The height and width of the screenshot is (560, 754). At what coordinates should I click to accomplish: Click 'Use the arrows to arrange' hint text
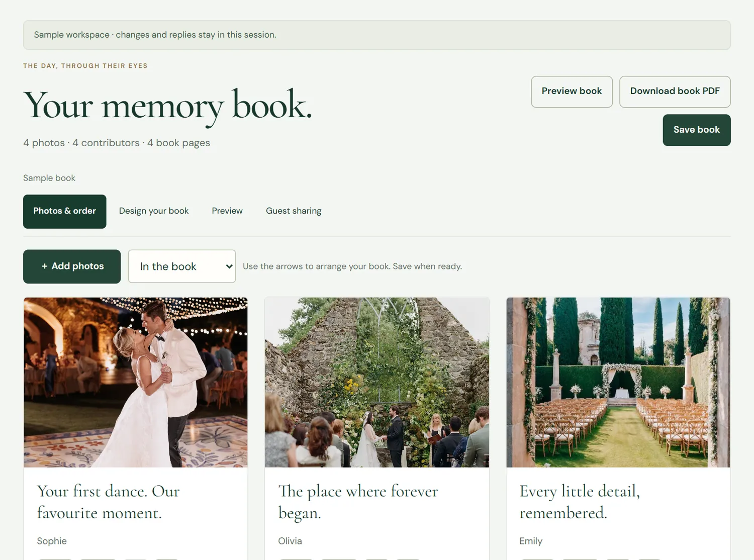click(x=352, y=266)
